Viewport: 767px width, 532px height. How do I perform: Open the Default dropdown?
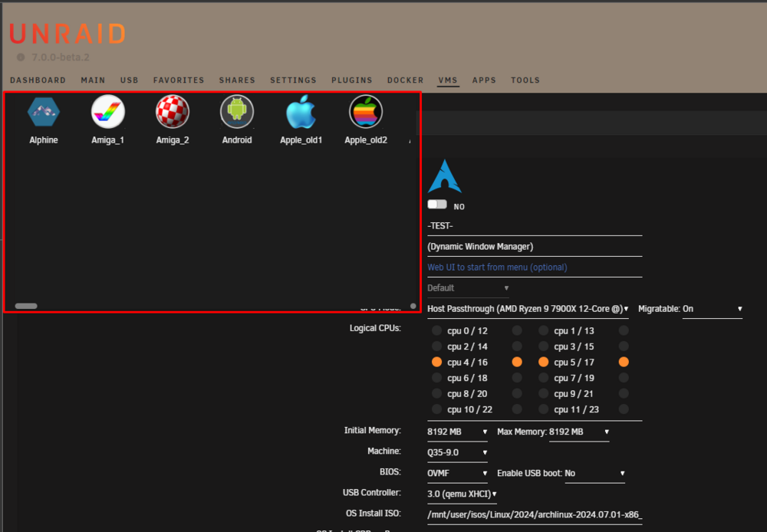coord(468,288)
